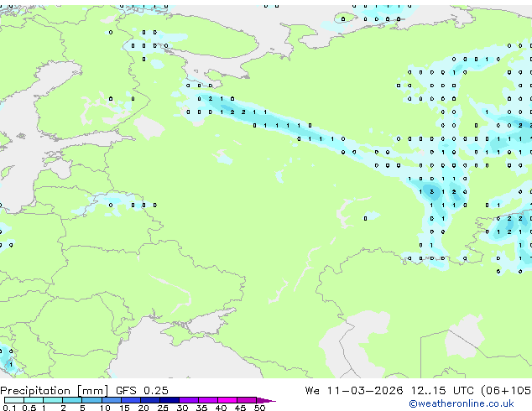
Task: Click the "[mm]" unit label
Action: (92, 391)
